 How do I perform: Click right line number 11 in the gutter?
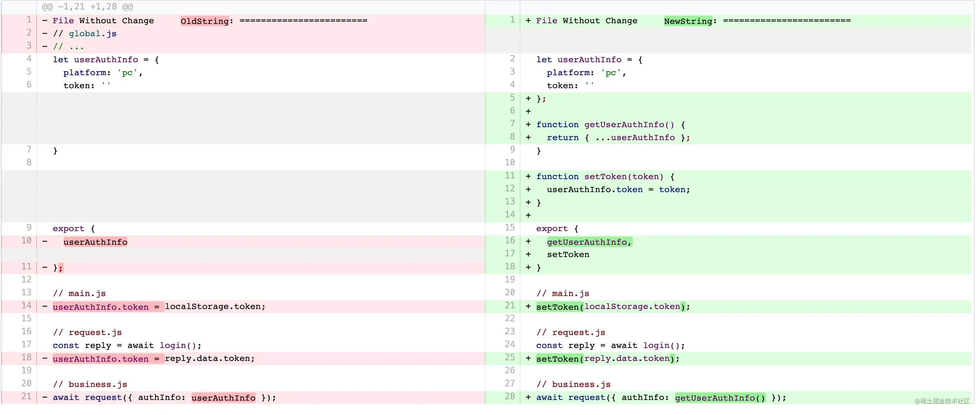(509, 176)
